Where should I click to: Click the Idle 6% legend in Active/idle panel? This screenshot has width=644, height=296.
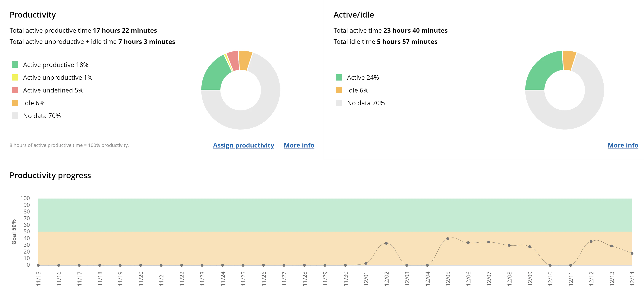pyautogui.click(x=339, y=90)
